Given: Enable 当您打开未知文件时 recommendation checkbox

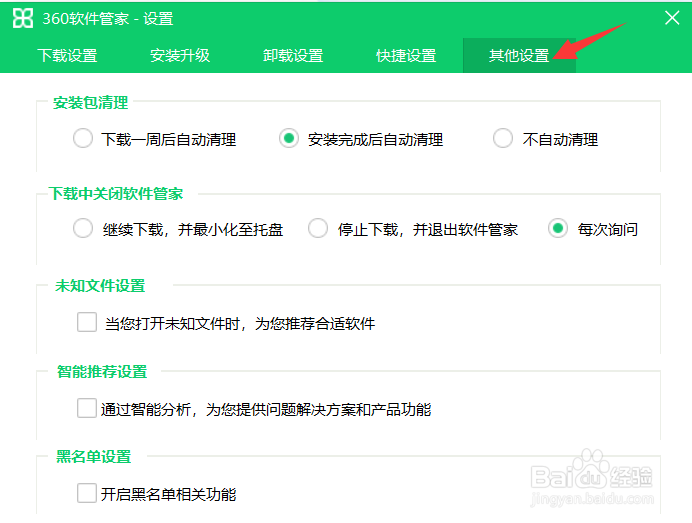Looking at the screenshot, I should [87, 322].
